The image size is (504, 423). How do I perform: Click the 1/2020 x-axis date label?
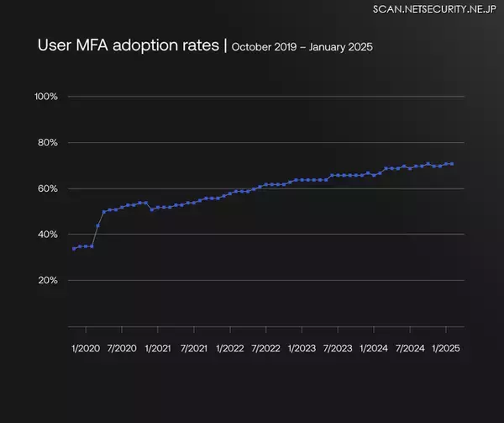[x=87, y=348]
